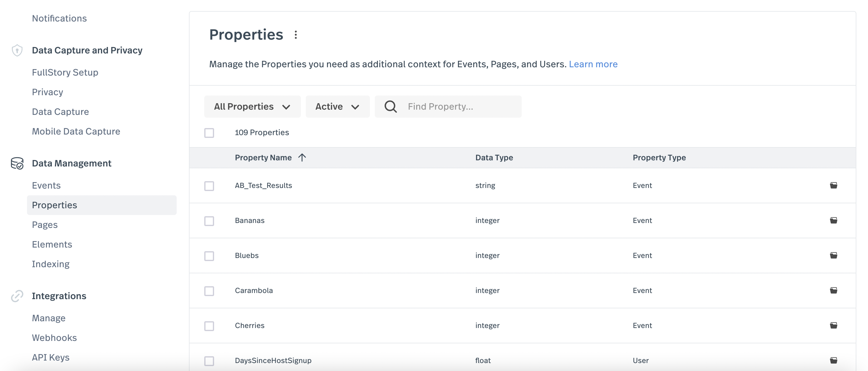Check the DaysSinceHostSignup row checkbox
Image resolution: width=868 pixels, height=371 pixels.
click(x=209, y=361)
